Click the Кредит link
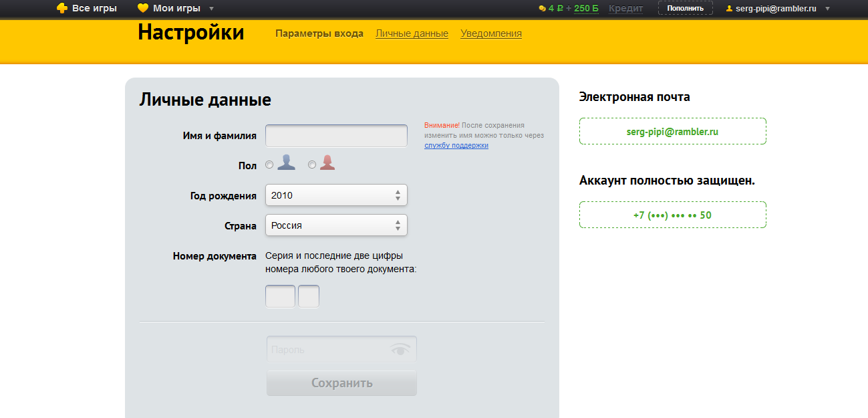This screenshot has height=418, width=868. (x=625, y=9)
